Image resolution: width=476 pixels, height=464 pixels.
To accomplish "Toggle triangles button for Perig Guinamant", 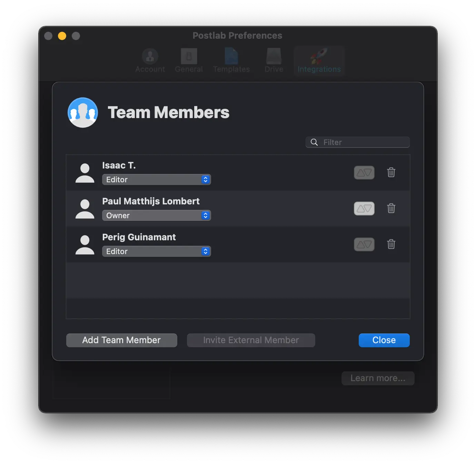I will [x=364, y=244].
